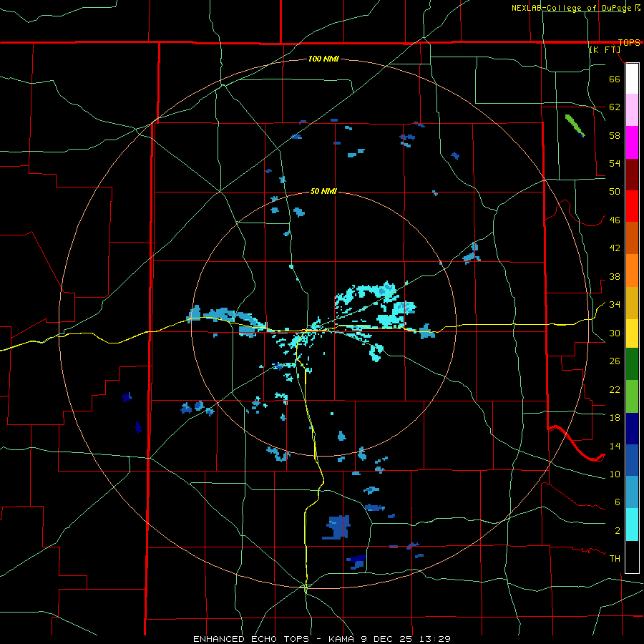Click the K FT units label
The width and height of the screenshot is (644, 644).
605,50
